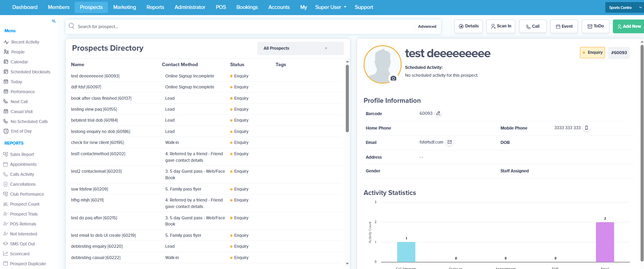Click the mobile phone icon beside number
The image size is (644, 269).
(x=586, y=128)
